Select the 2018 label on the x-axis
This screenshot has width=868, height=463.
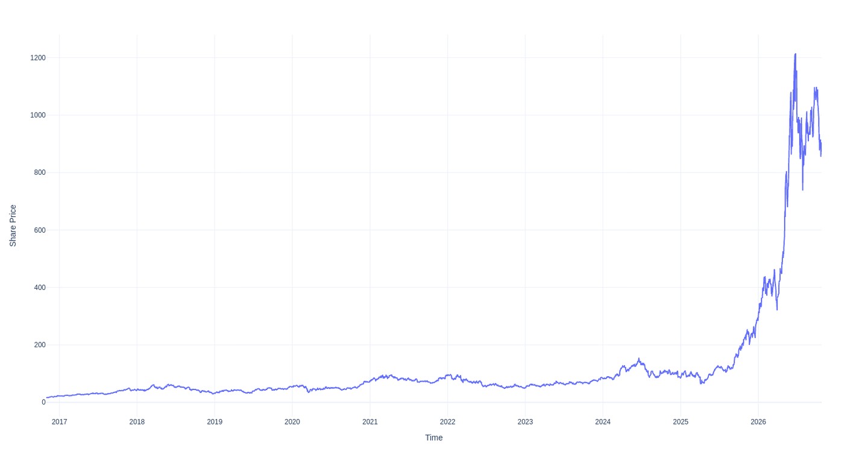(x=137, y=422)
